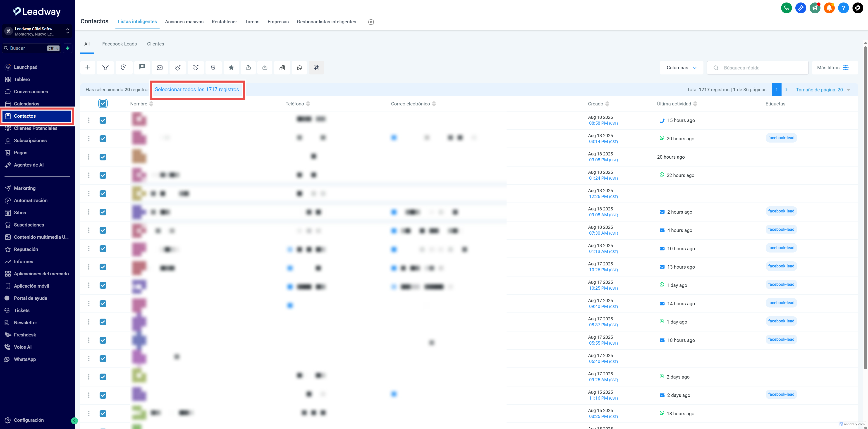
Task: Click the green phone dialer icon
Action: tap(786, 8)
